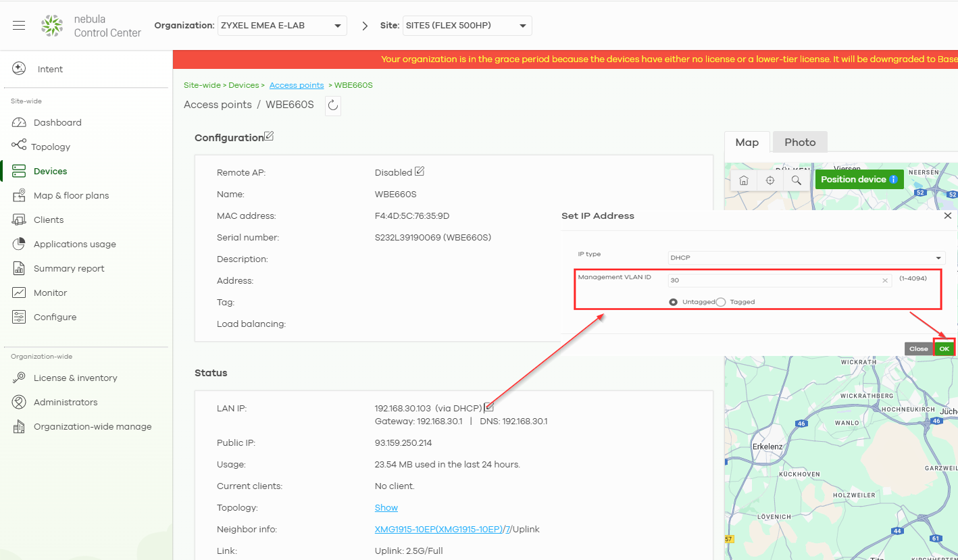Select the Untagged radio button
The image size is (958, 560).
point(674,302)
